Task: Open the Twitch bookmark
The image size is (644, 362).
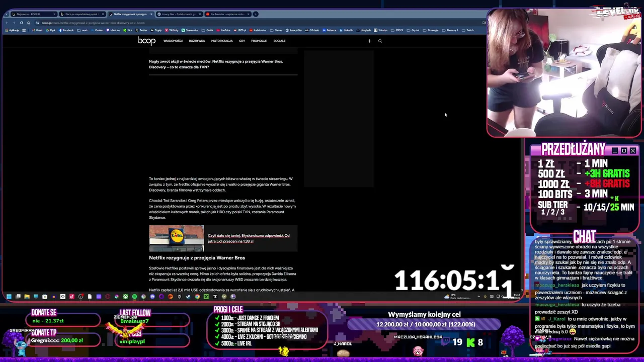Action: click(468, 30)
